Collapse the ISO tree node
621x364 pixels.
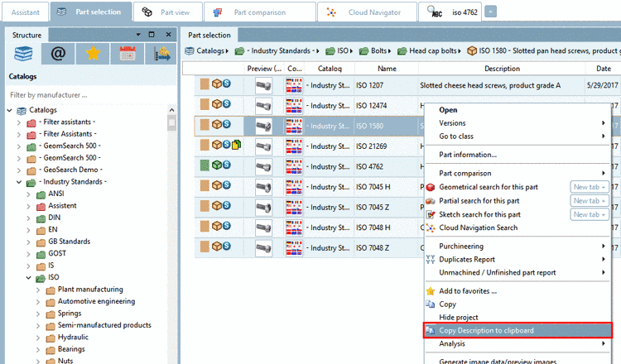coord(28,278)
